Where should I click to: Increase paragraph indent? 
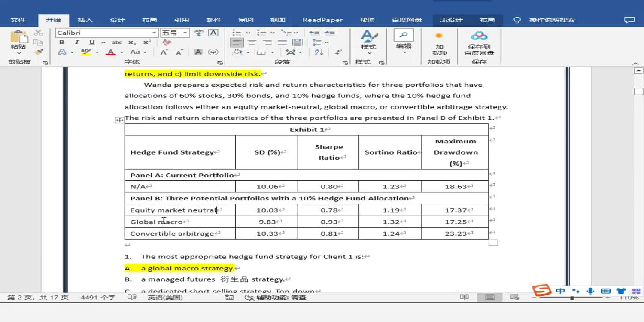[x=329, y=33]
